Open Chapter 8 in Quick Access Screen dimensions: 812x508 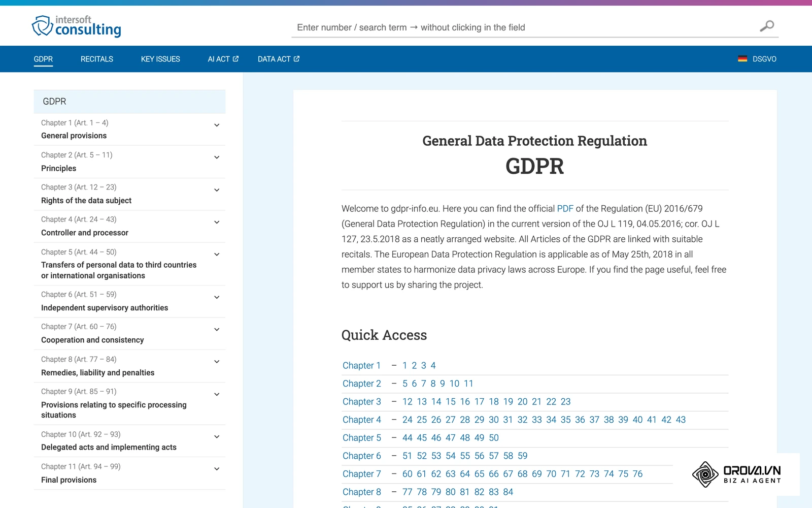tap(361, 492)
